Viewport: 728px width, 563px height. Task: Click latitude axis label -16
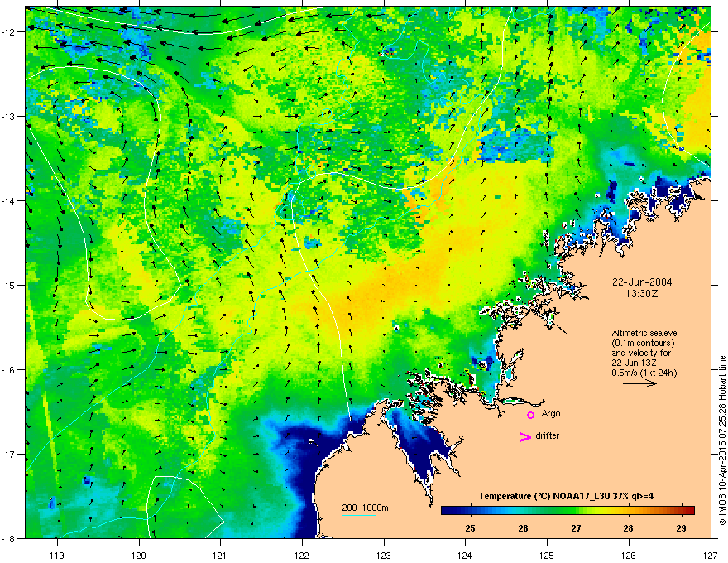9,370
